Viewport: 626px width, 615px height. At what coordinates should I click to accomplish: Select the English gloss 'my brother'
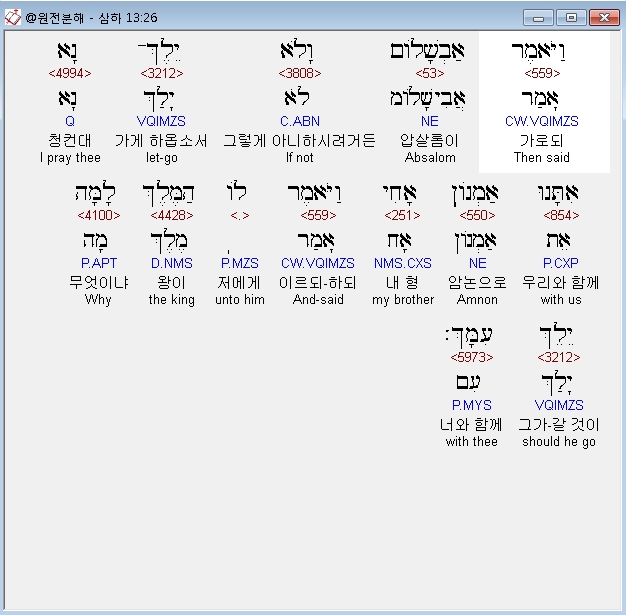click(403, 300)
